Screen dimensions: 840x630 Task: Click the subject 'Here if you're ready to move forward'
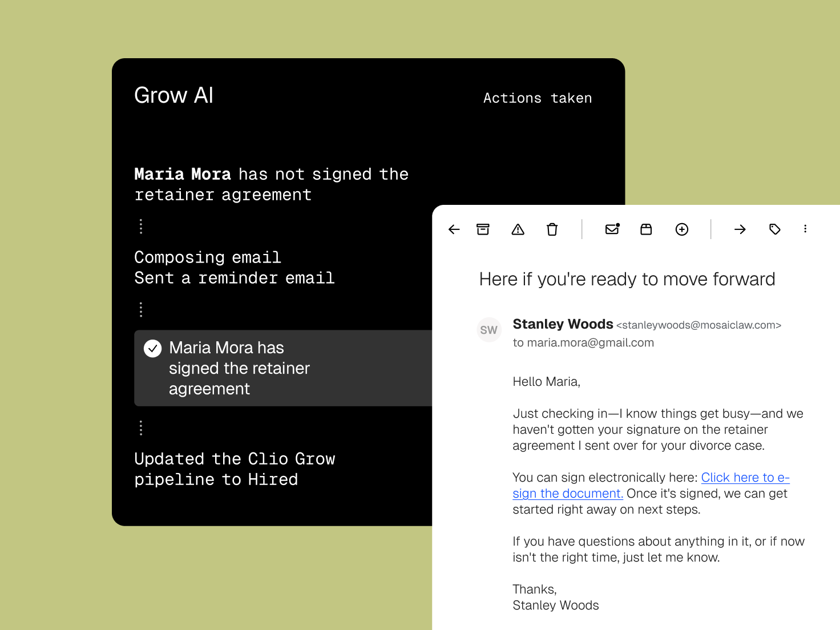tap(627, 279)
